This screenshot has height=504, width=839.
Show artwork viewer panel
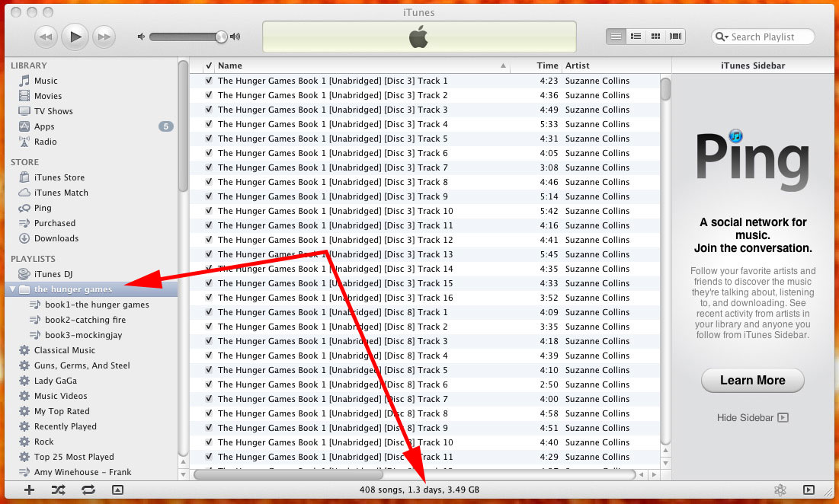[x=117, y=490]
